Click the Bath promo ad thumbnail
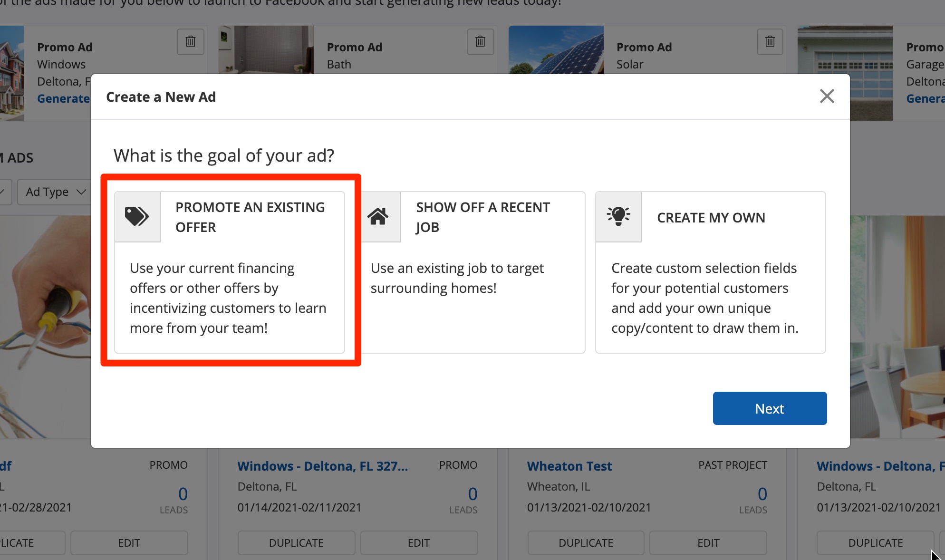The height and width of the screenshot is (560, 945). 266,50
